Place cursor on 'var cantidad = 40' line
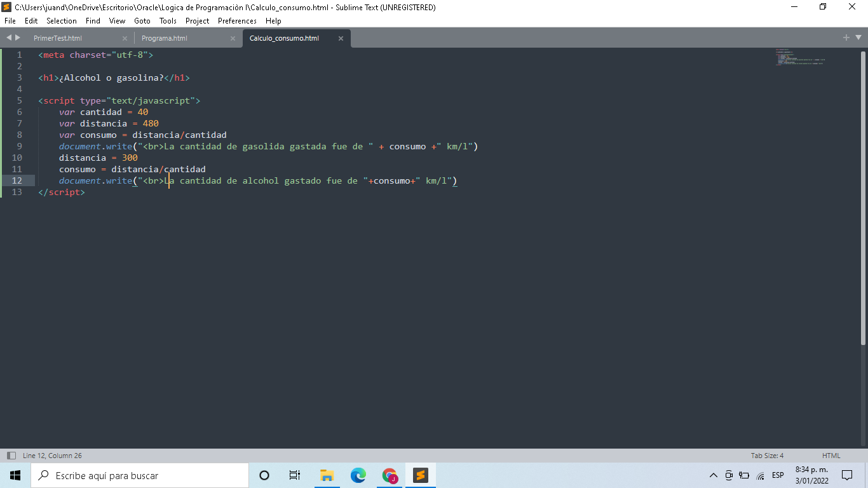 [104, 112]
